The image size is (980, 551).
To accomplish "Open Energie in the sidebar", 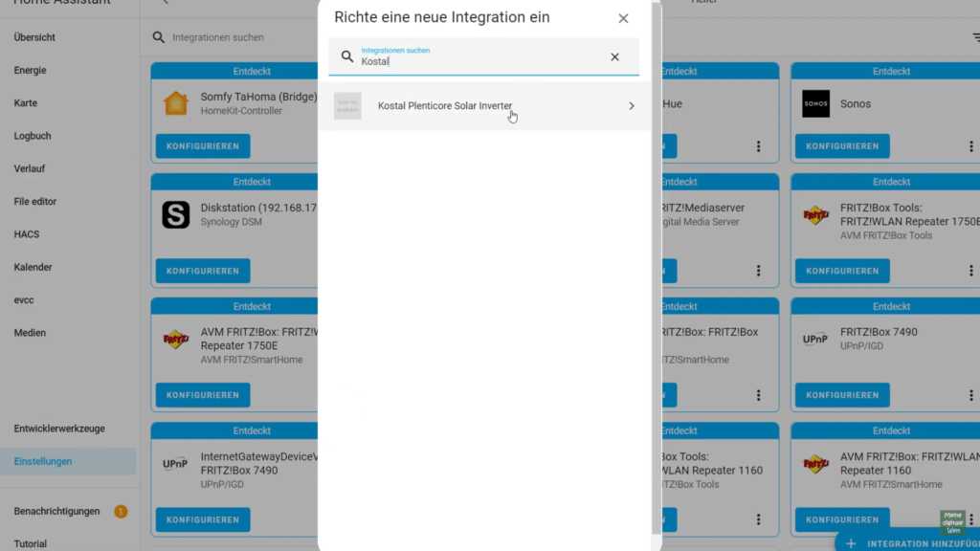I will [x=31, y=70].
